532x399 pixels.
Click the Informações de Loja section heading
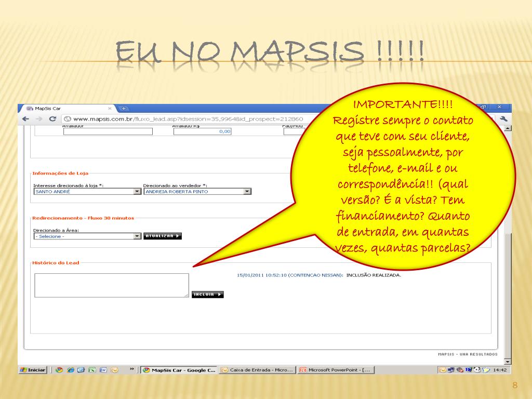point(60,174)
